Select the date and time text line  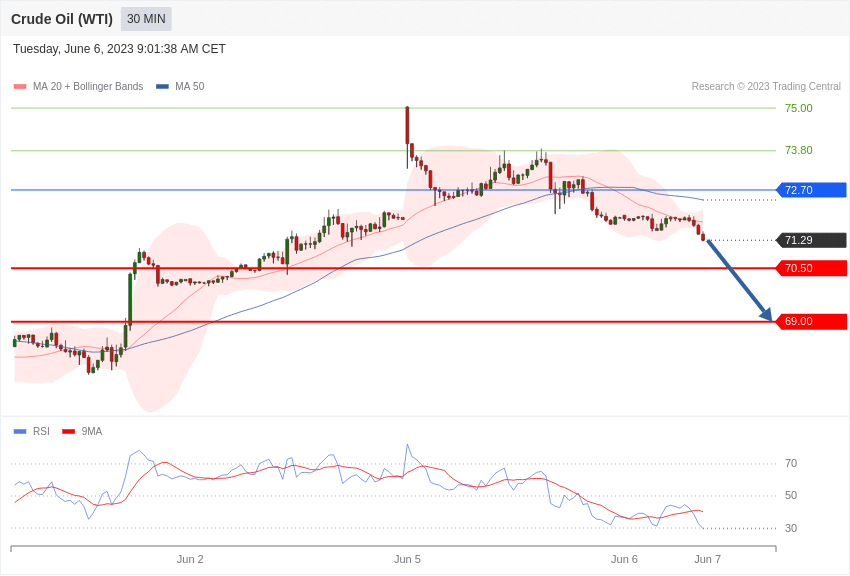119,49
